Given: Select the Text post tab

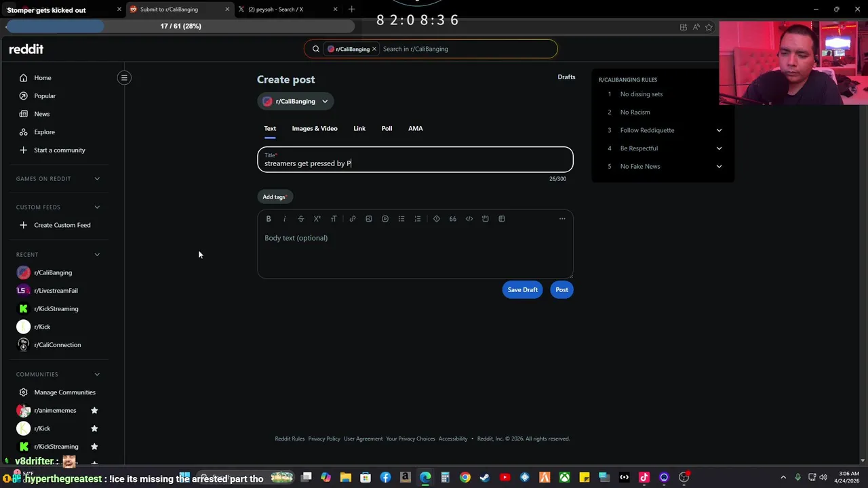Looking at the screenshot, I should tap(270, 128).
